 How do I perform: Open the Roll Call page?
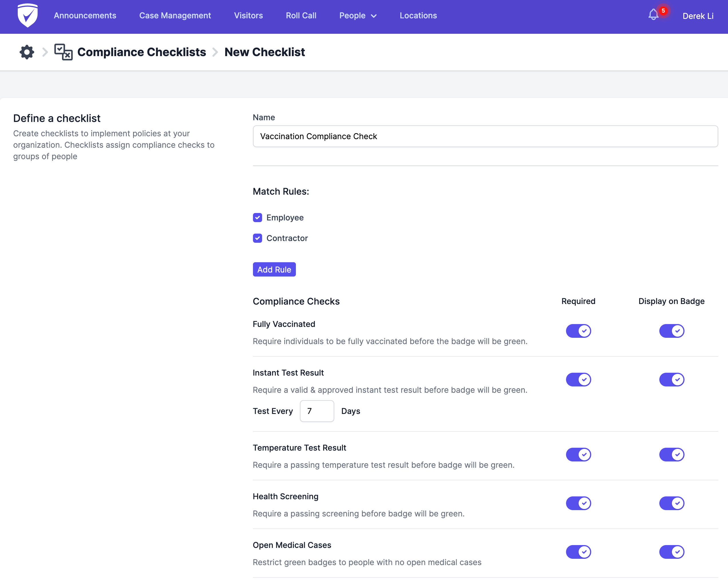[301, 15]
